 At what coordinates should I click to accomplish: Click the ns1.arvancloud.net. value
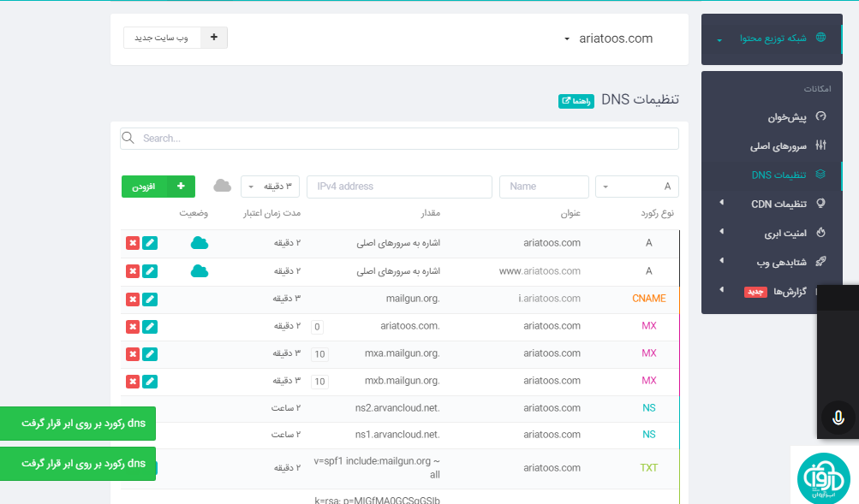[x=397, y=435]
